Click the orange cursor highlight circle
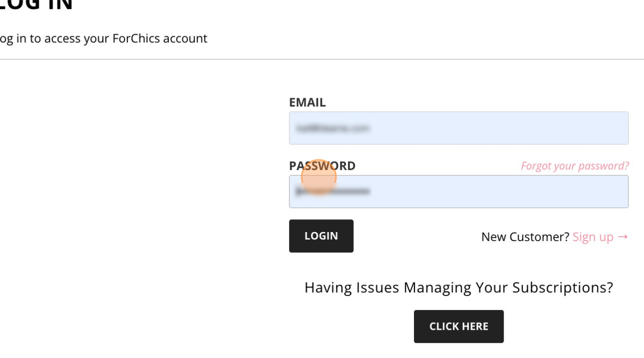Image resolution: width=644 pixels, height=358 pixels. pyautogui.click(x=319, y=177)
